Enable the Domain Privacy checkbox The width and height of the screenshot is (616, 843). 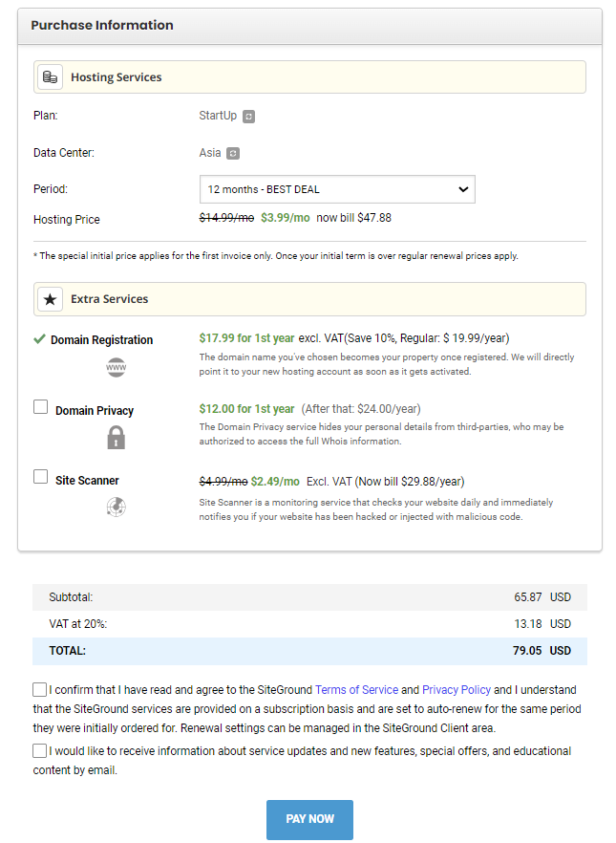(41, 407)
